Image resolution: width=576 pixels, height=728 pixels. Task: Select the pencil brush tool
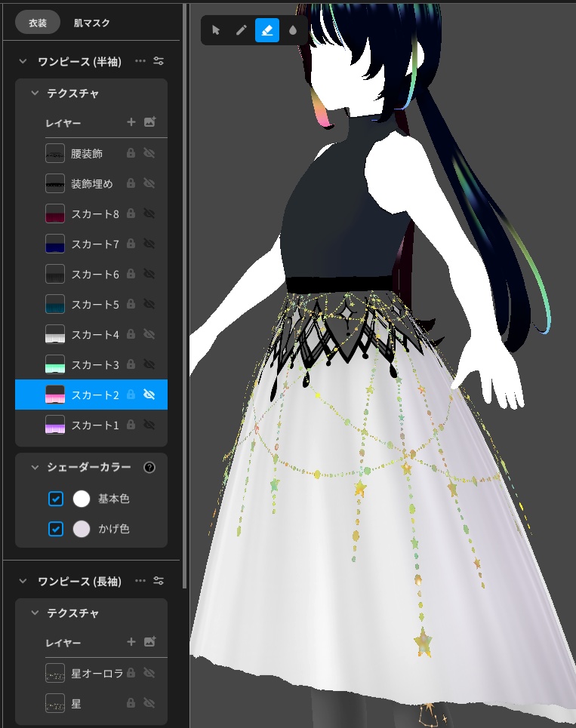(x=241, y=30)
